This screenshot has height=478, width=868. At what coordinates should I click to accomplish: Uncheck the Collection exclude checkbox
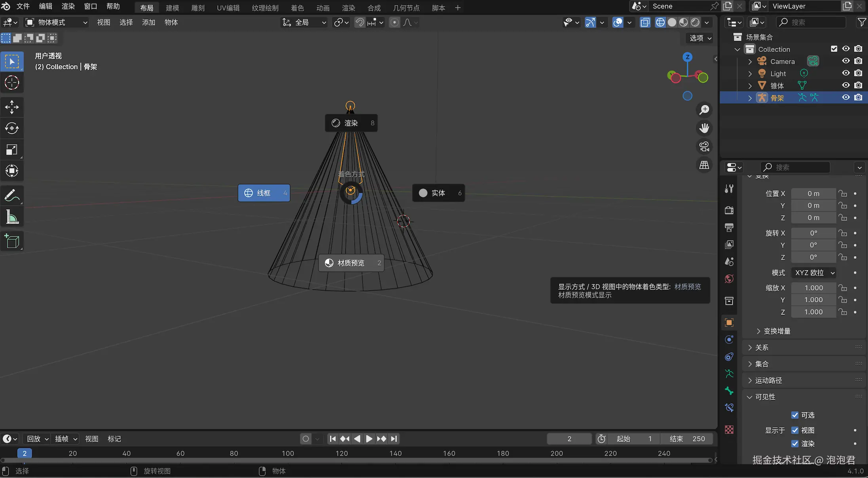(834, 49)
